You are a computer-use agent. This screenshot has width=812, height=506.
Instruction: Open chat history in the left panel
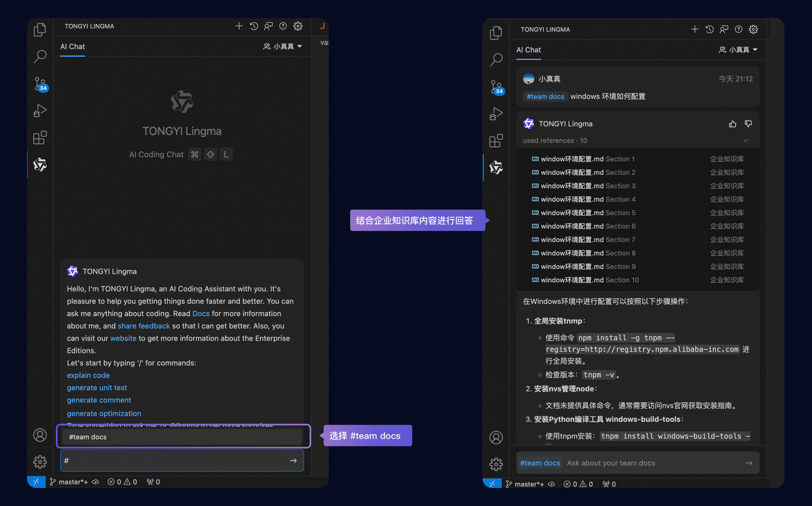tap(253, 26)
